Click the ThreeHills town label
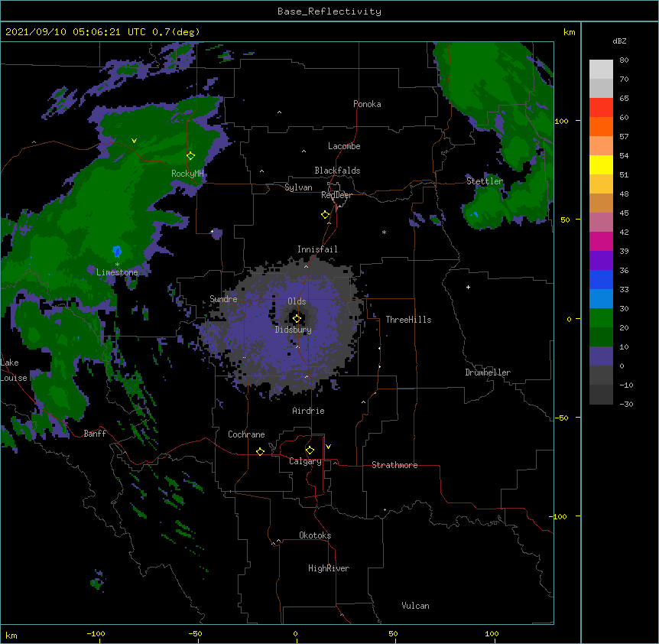The width and height of the screenshot is (659, 644). tap(408, 320)
